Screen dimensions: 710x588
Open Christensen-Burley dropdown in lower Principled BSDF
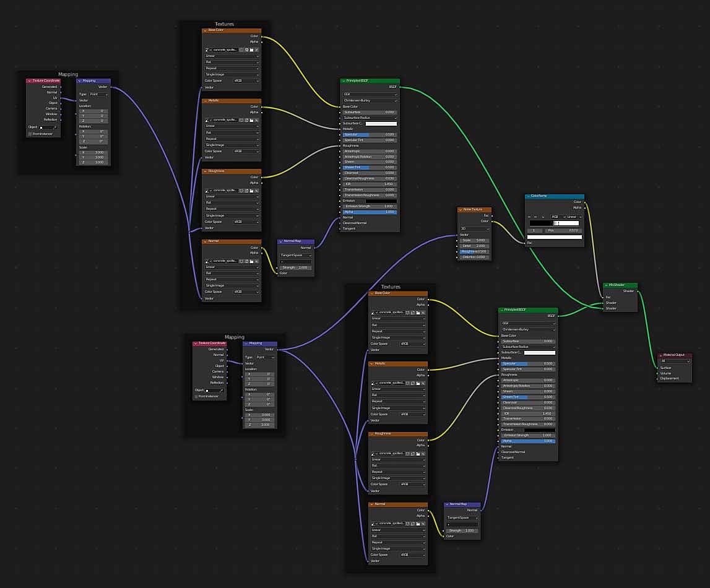(527, 329)
